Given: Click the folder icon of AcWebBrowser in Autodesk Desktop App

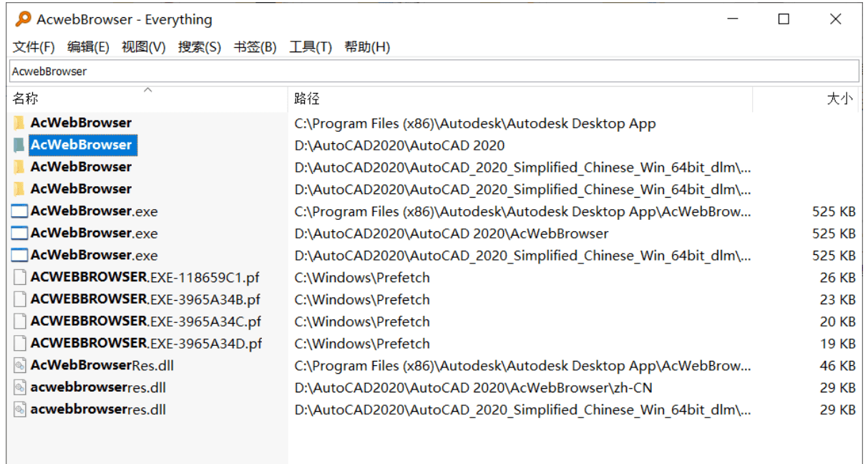Looking at the screenshot, I should (x=20, y=122).
